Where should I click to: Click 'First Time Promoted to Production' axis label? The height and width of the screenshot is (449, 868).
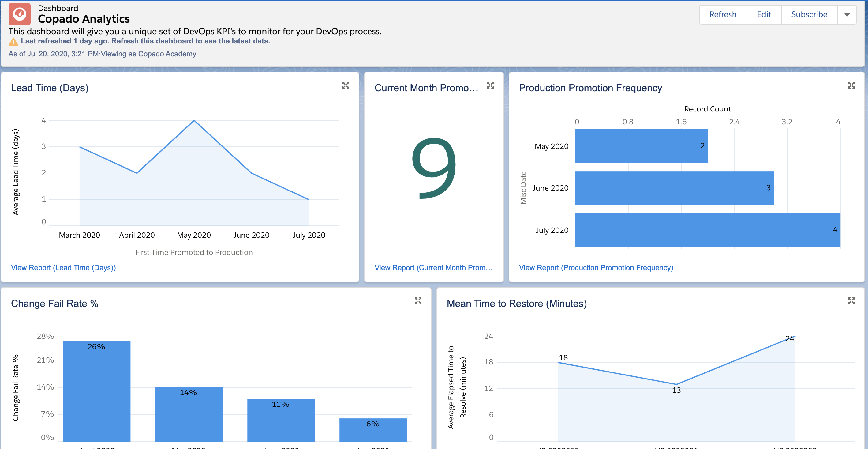194,252
